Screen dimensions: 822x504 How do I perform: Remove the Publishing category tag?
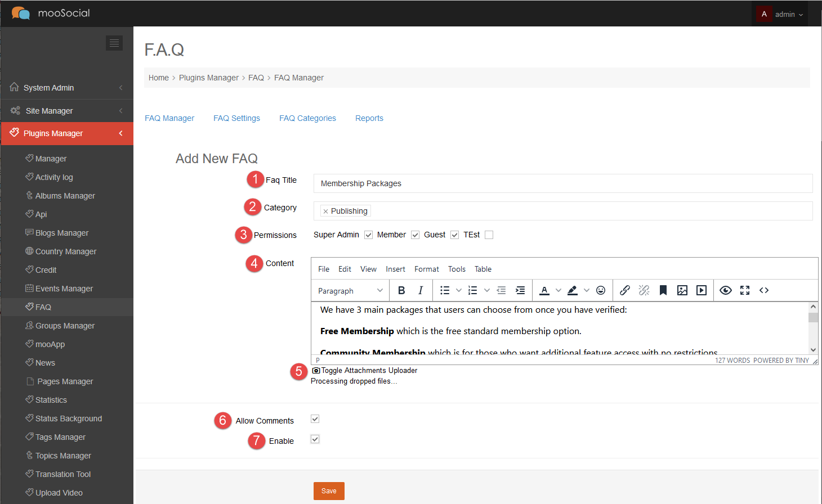(x=325, y=211)
